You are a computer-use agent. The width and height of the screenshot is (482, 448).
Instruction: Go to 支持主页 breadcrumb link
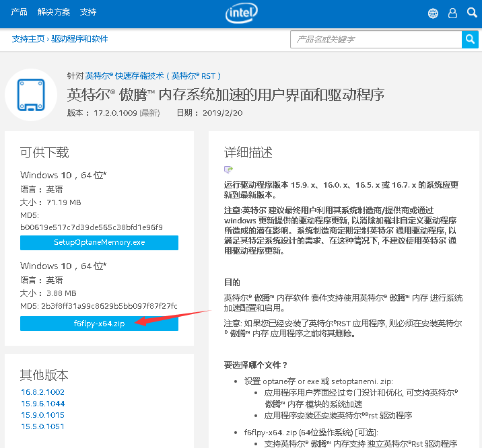point(28,39)
